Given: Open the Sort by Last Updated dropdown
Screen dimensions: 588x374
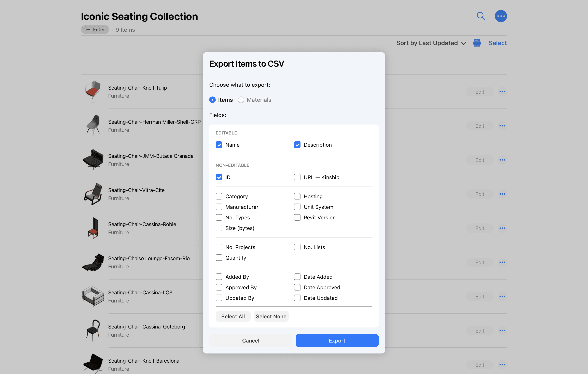Looking at the screenshot, I should point(431,43).
